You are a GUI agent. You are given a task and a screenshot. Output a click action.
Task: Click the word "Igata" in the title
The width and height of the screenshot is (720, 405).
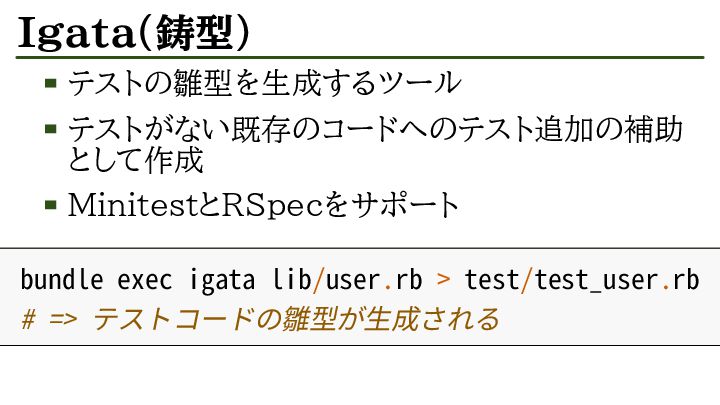pos(75,32)
